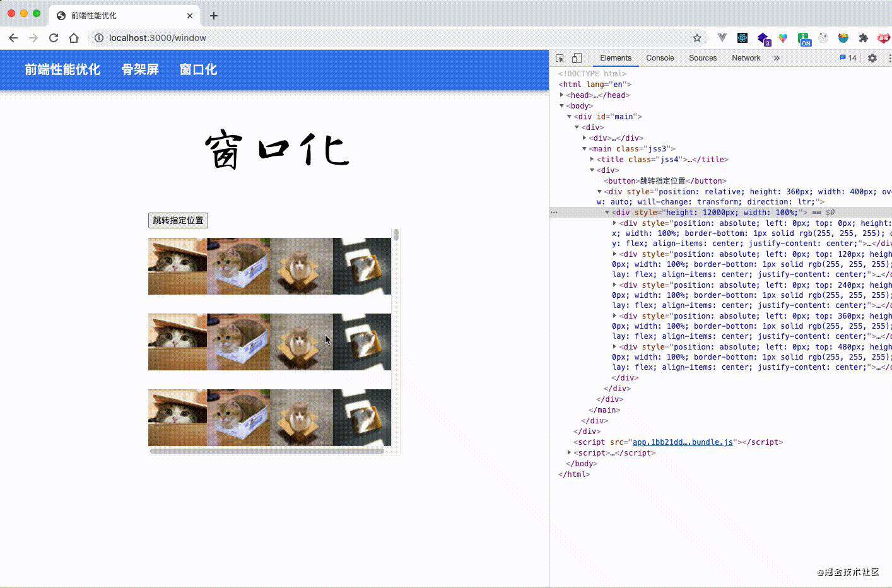Open the purple extension with badge 3
Screen dimensions: 892x588
tap(763, 39)
